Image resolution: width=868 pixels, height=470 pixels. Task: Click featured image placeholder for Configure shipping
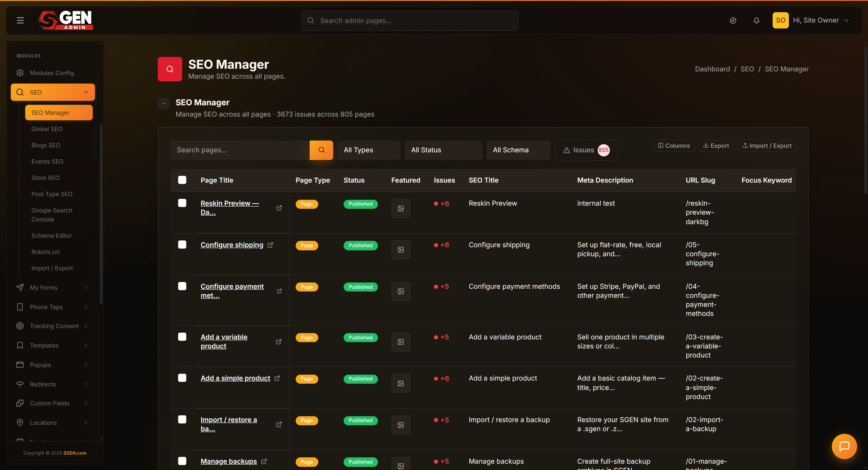pos(401,250)
